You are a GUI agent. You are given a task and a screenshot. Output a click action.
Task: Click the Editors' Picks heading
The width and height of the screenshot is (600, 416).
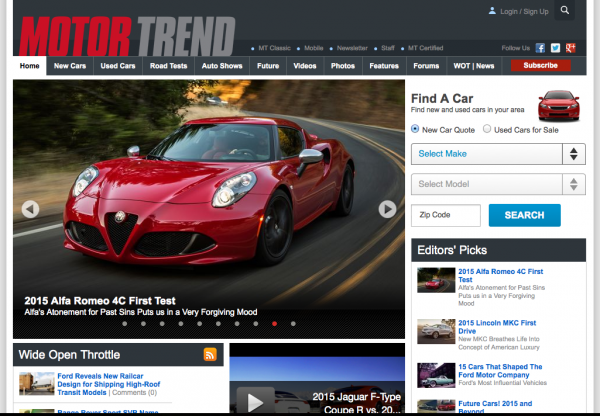(452, 250)
